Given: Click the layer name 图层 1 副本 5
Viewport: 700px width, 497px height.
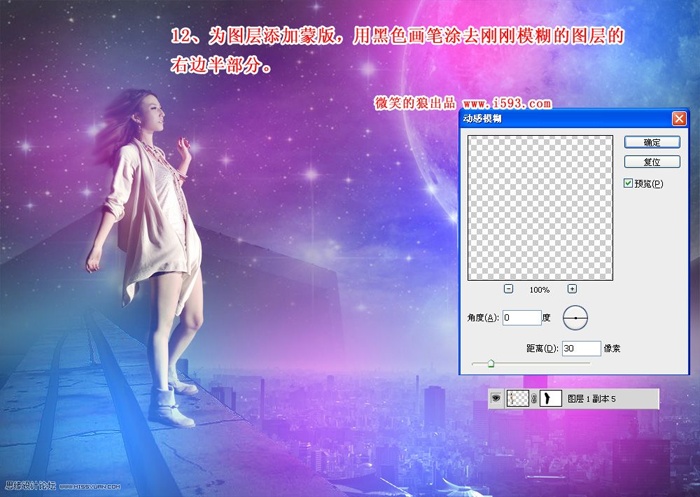Looking at the screenshot, I should click(592, 399).
